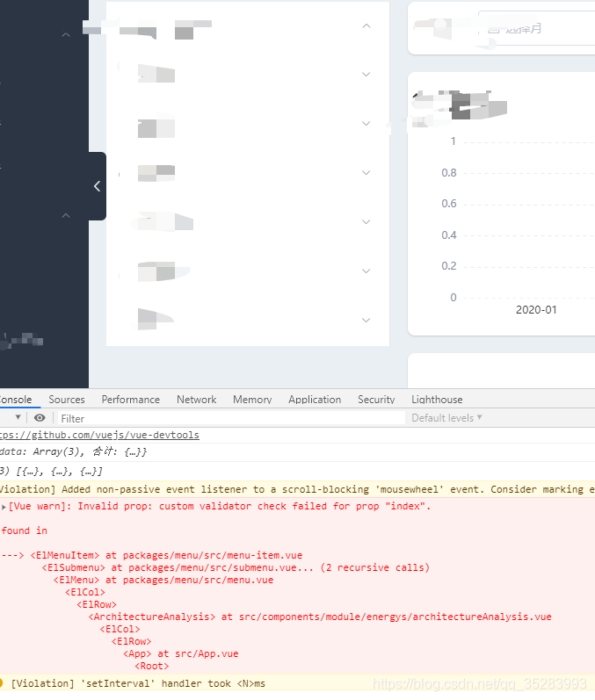Click the calendar icon in the month picker
Image resolution: width=595 pixels, height=700 pixels.
[x=494, y=29]
